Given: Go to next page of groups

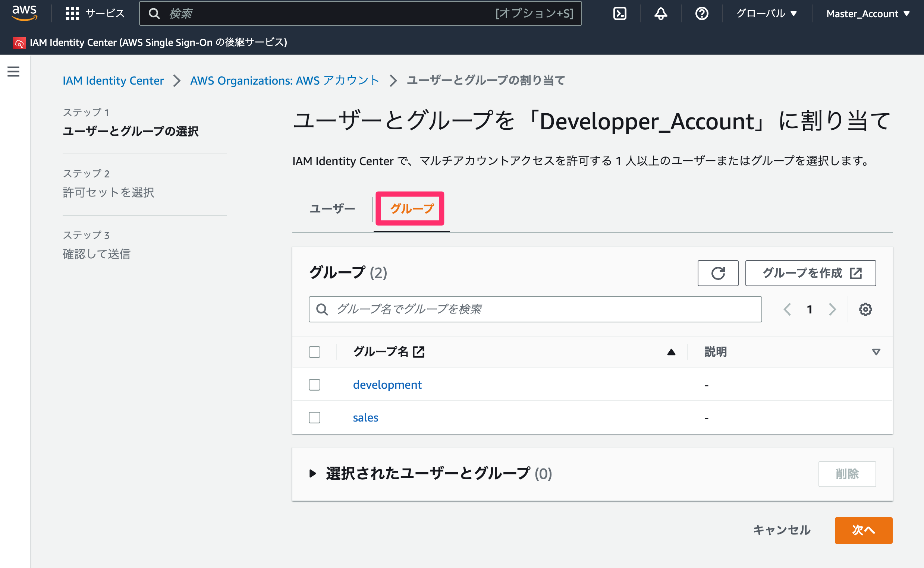Looking at the screenshot, I should coord(832,309).
